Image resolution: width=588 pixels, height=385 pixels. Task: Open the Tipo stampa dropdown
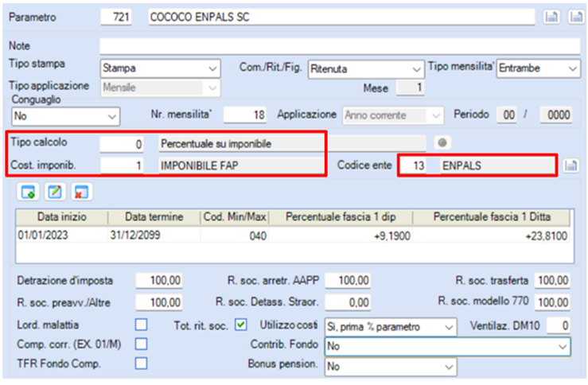[x=161, y=68]
